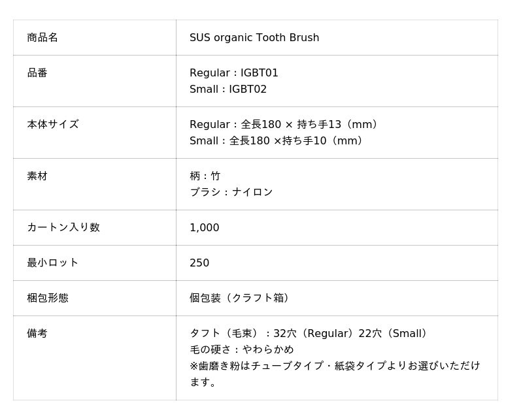Click the 本体サイズ row label
This screenshot has width=523, height=420.
pos(53,125)
